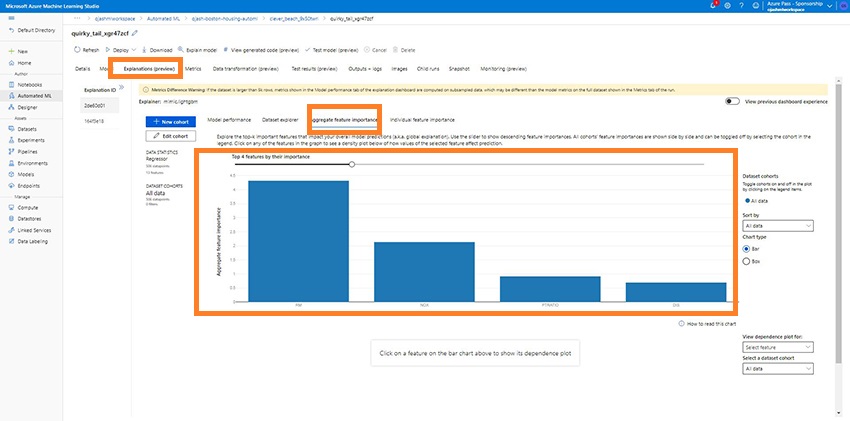This screenshot has height=421, width=850.
Task: Click the New cohort button
Action: click(171, 122)
